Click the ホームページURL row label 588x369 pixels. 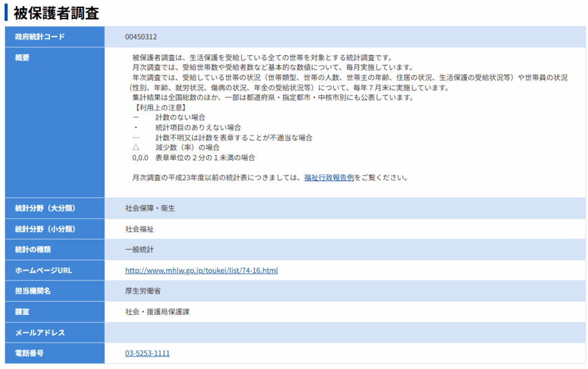(x=44, y=270)
